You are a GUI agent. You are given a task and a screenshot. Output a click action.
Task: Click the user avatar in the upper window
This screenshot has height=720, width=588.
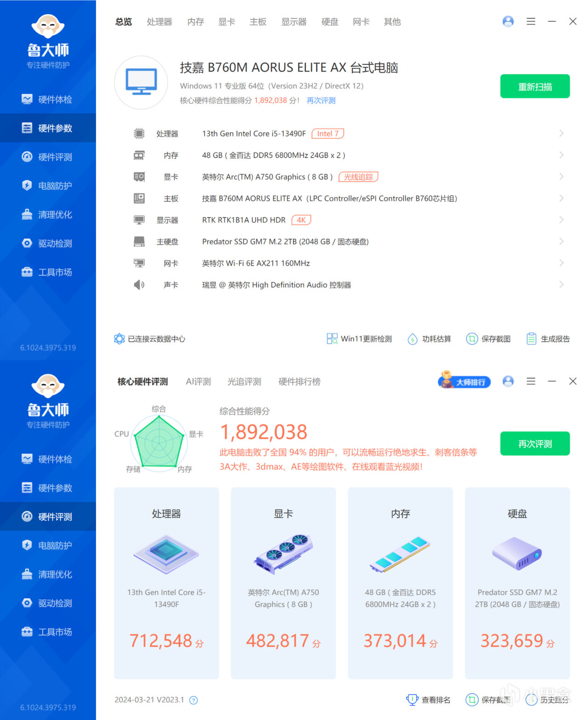click(508, 22)
